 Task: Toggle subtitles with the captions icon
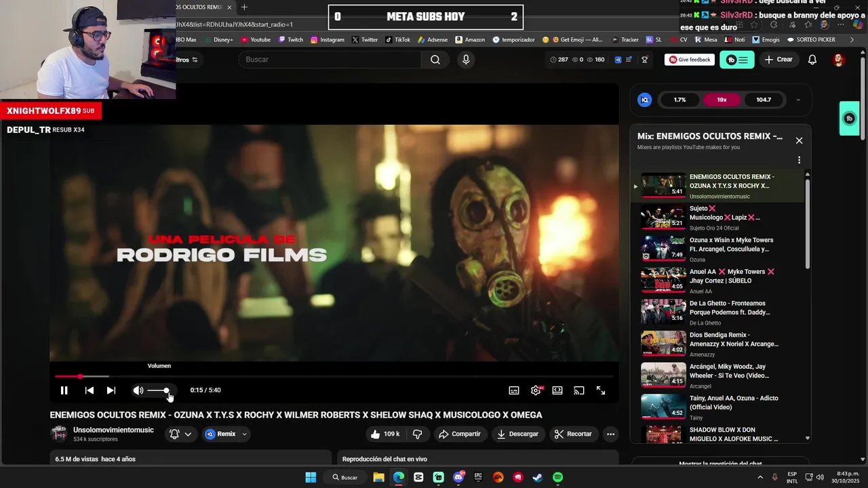click(514, 390)
